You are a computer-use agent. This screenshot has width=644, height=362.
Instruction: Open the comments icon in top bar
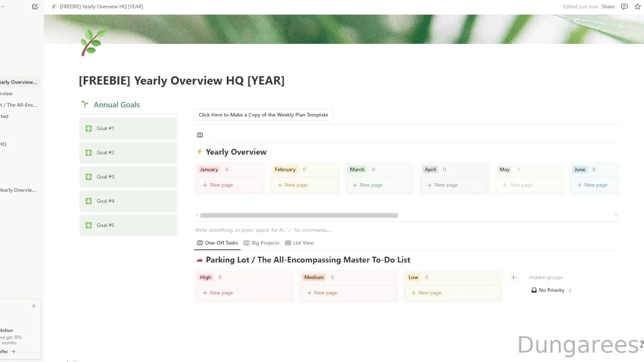pyautogui.click(x=624, y=6)
